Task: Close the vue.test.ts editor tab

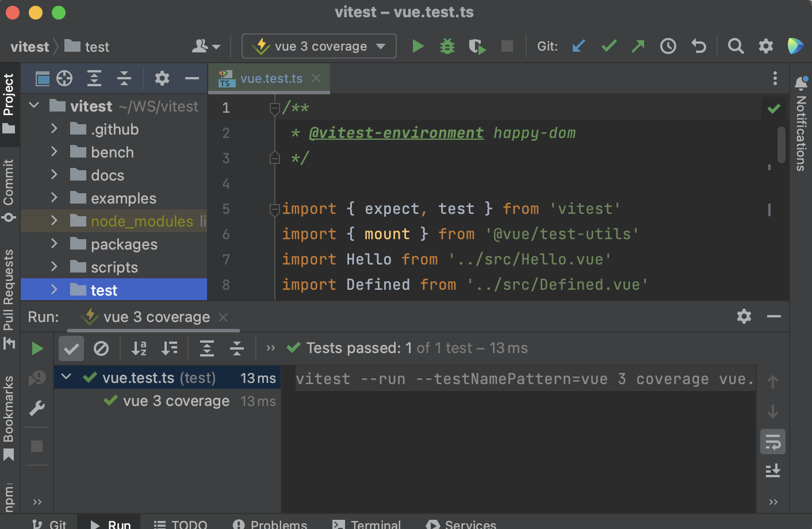Action: coord(316,78)
